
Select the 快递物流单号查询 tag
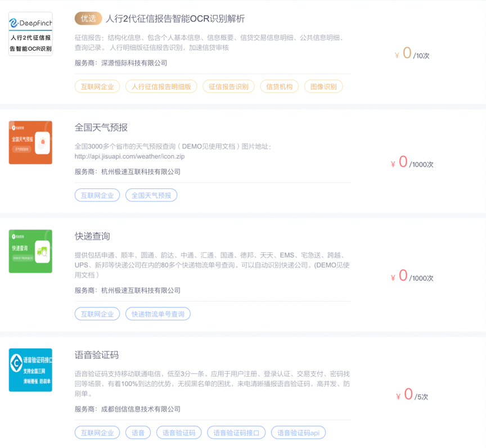point(157,314)
